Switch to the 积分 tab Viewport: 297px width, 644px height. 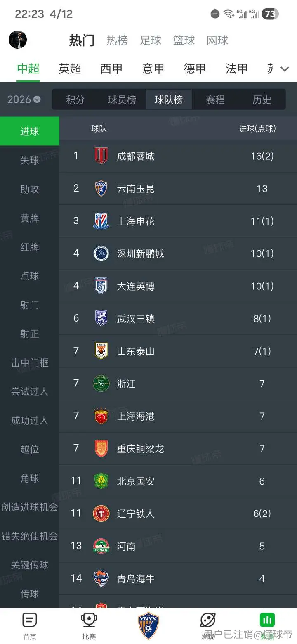point(75,99)
